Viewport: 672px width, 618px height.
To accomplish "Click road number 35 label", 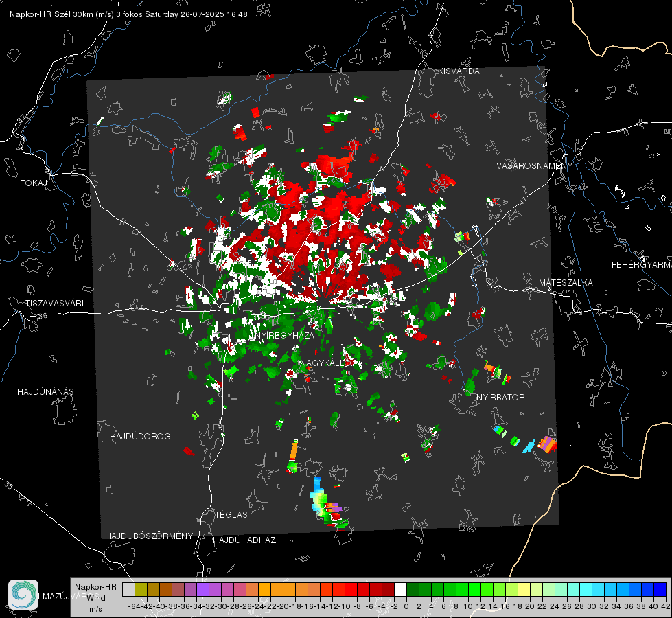I will tap(8, 485).
